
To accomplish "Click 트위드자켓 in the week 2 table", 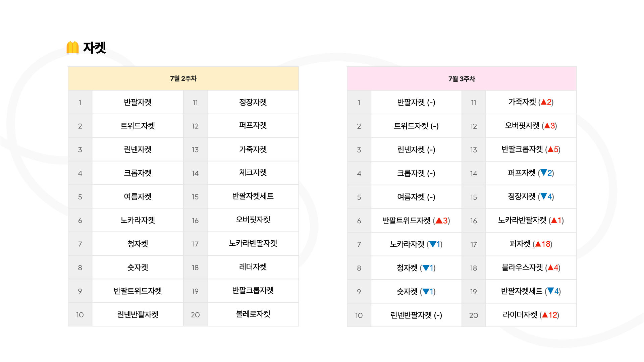I will pyautogui.click(x=138, y=126).
